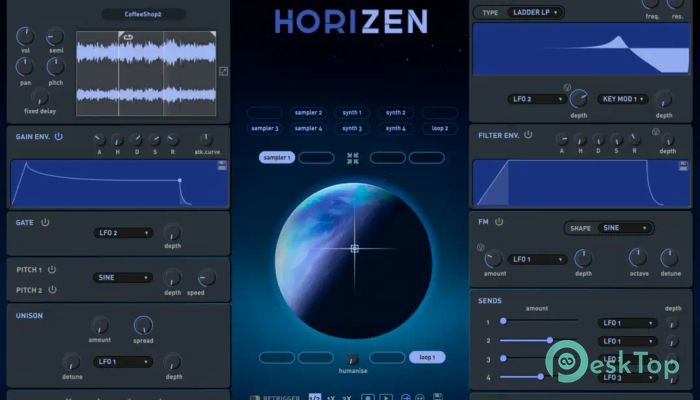Click the waveform expand icon beside the sample

pyautogui.click(x=223, y=71)
